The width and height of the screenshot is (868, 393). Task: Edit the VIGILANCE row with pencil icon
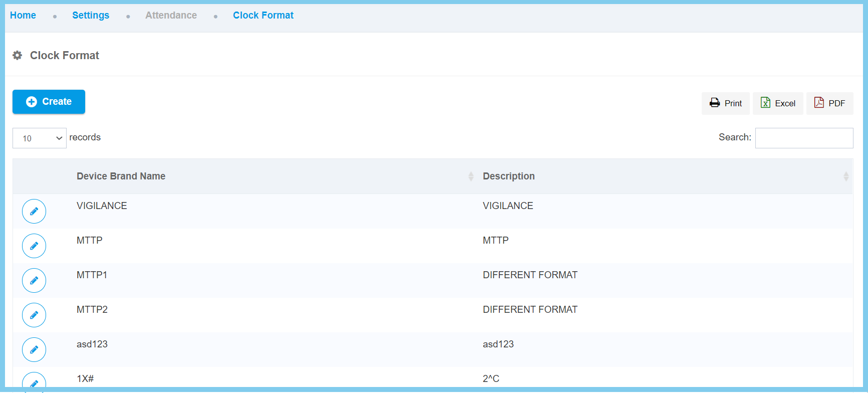34,212
